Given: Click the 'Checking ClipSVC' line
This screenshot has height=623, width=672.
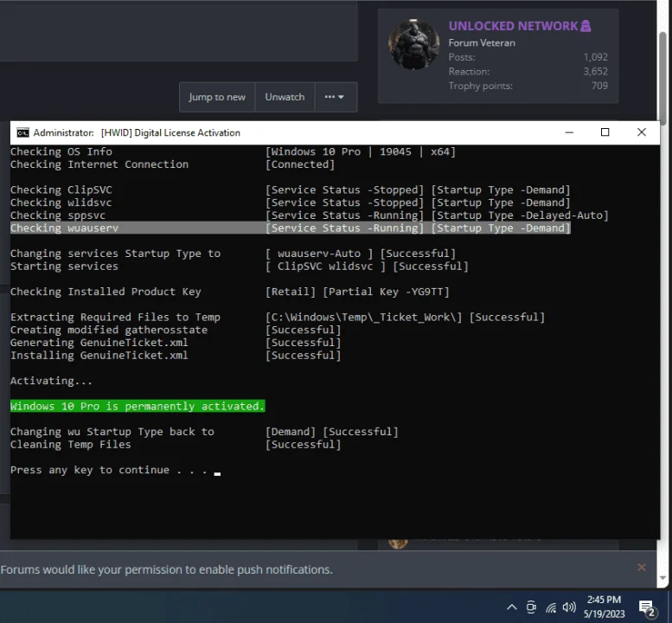Looking at the screenshot, I should 61,189.
